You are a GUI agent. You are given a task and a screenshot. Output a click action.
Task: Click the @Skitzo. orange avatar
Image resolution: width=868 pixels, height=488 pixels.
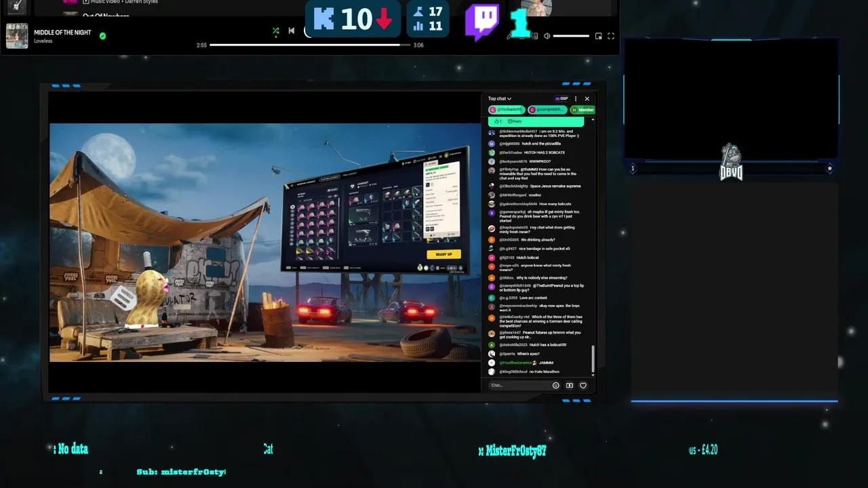coord(492,278)
